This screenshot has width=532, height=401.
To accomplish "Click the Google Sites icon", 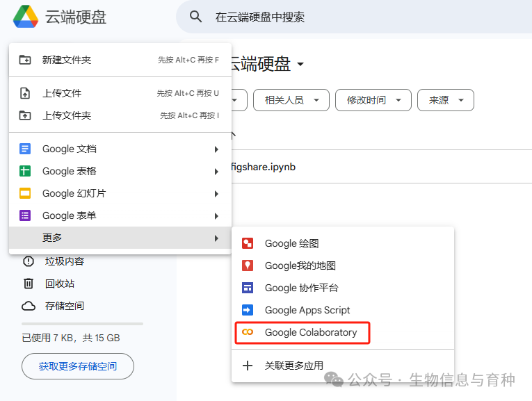I will (x=248, y=288).
